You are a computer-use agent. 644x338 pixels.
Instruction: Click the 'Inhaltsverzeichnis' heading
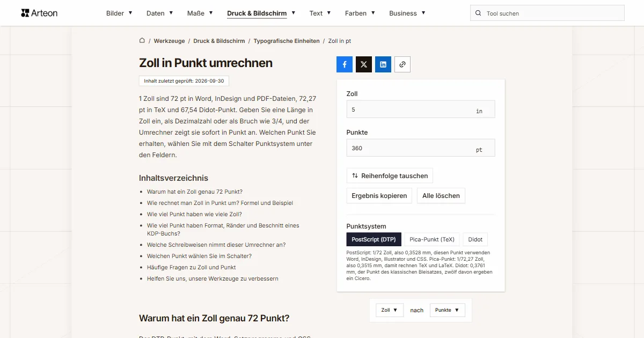tap(173, 178)
